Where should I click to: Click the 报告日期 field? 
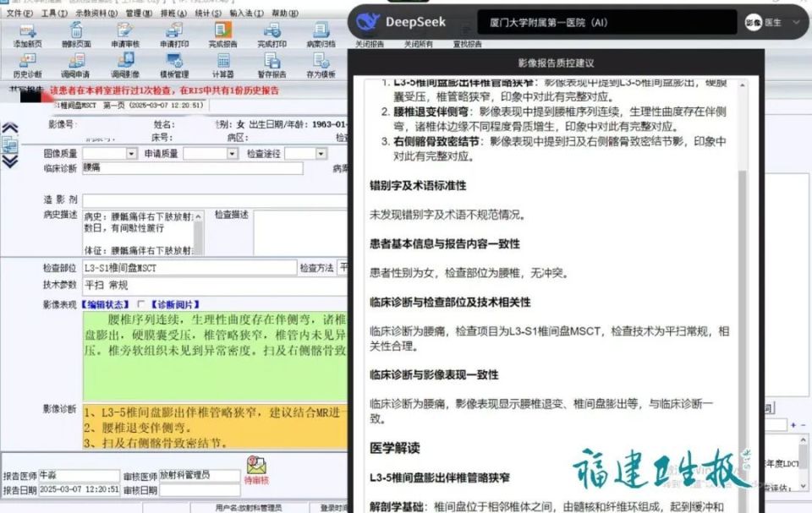pyautogui.click(x=80, y=489)
